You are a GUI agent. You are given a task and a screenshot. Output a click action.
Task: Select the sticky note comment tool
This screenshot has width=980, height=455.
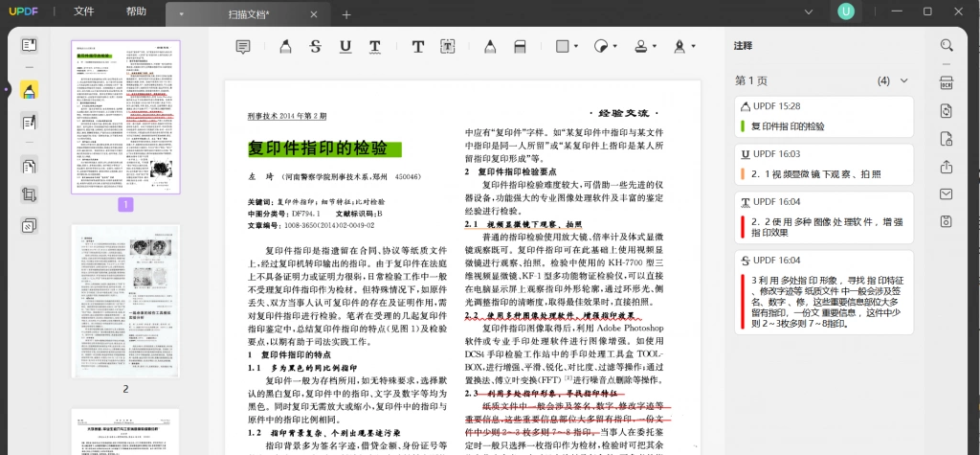click(x=243, y=46)
